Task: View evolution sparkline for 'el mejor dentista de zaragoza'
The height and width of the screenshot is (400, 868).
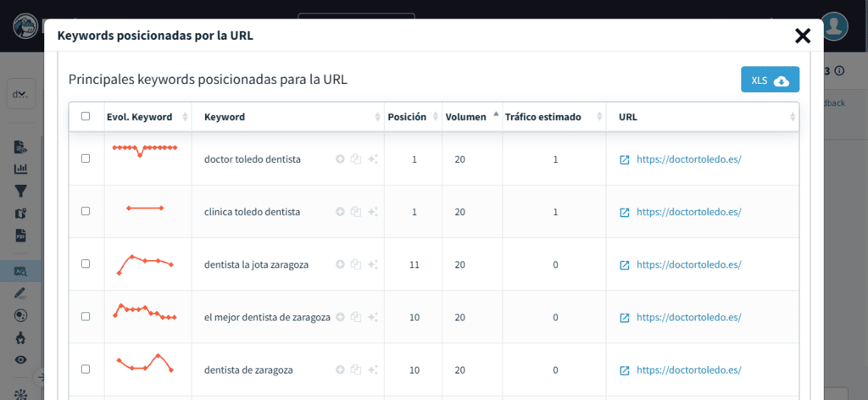Action: (x=144, y=312)
